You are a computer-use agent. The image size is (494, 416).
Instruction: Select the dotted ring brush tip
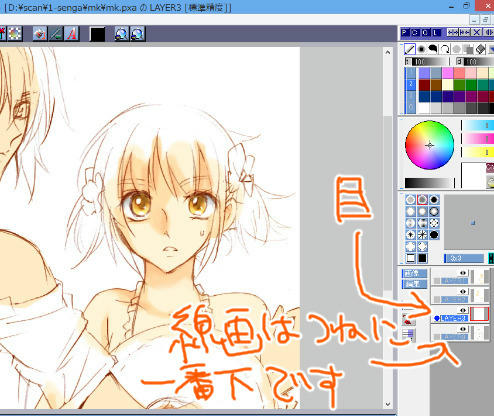[x=434, y=223]
